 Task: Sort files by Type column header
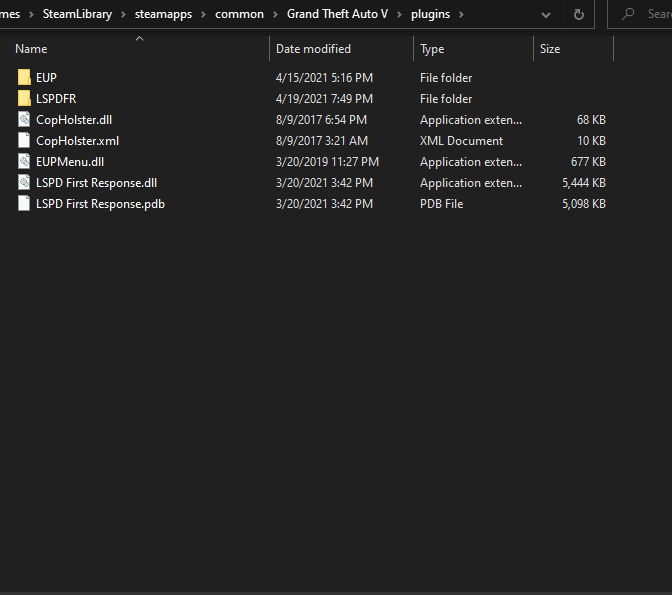pos(432,49)
